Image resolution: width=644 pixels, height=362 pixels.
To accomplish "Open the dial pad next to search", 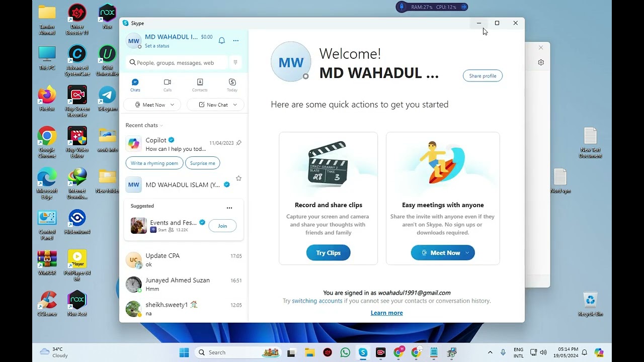I will [235, 62].
